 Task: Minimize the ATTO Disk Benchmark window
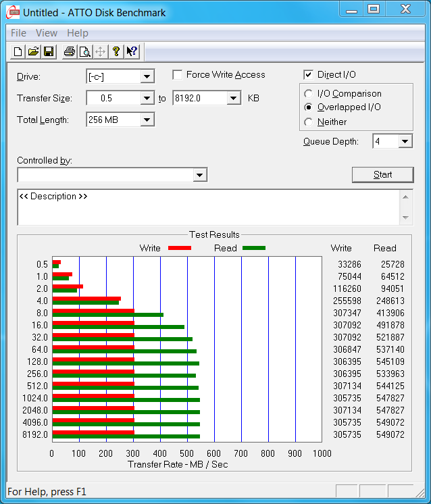click(351, 9)
